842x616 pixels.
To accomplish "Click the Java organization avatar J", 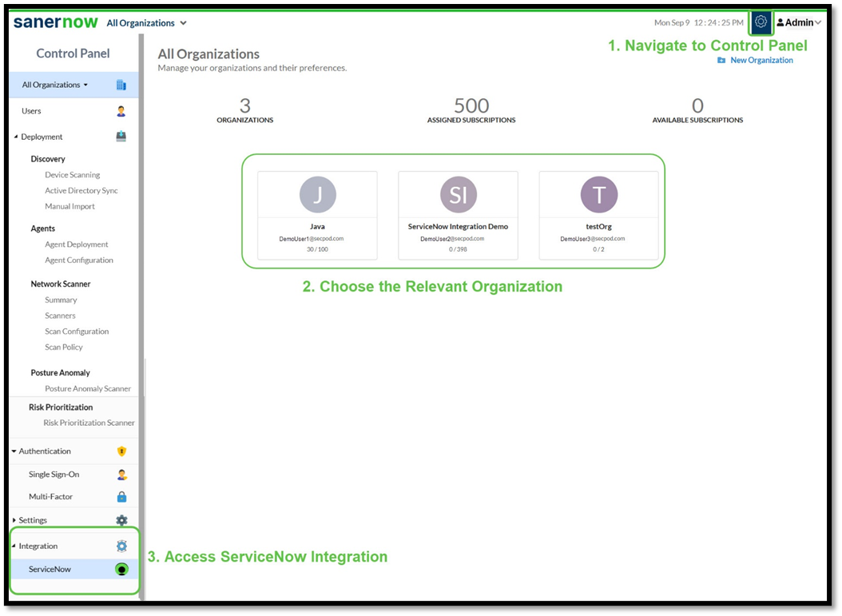I will 318,194.
